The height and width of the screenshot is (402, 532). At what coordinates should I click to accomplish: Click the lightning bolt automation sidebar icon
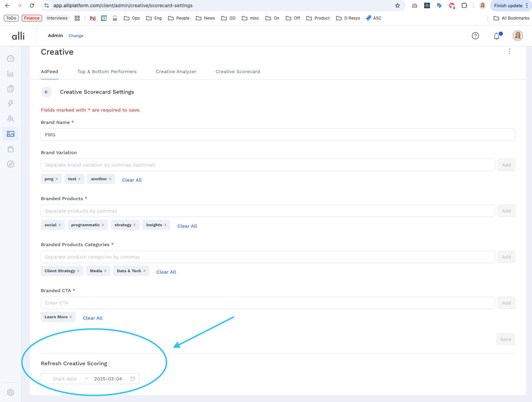[11, 103]
